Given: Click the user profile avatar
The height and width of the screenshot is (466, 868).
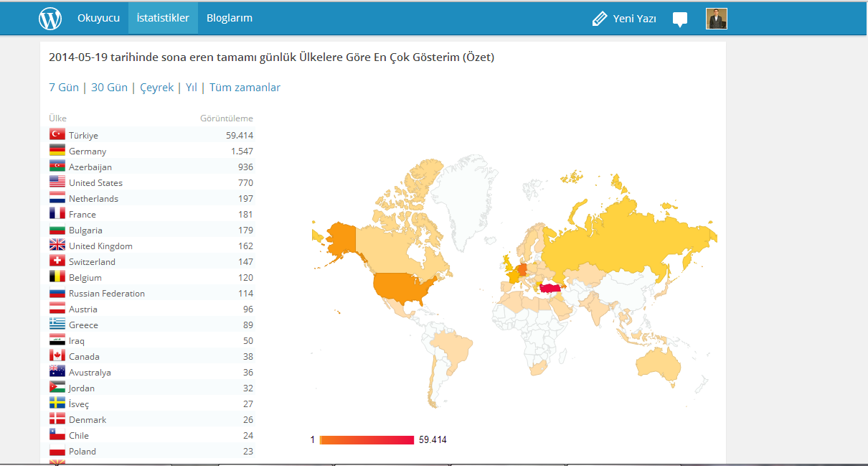Looking at the screenshot, I should [717, 19].
